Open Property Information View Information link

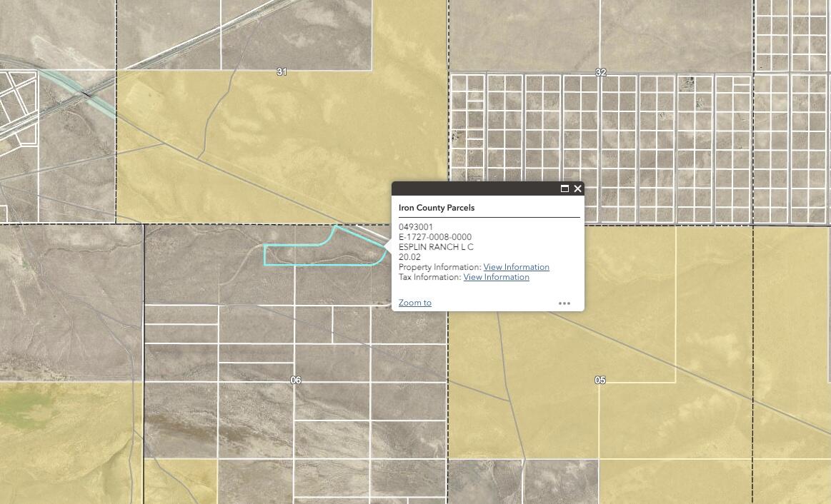pyautogui.click(x=516, y=267)
